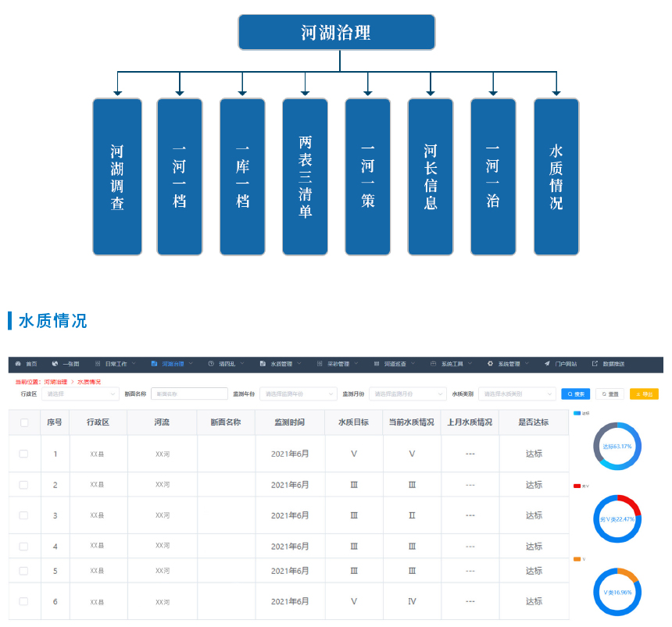This screenshot has width=672, height=627.
Task: Click the gear icon for 系统管理
Action: coord(490,364)
